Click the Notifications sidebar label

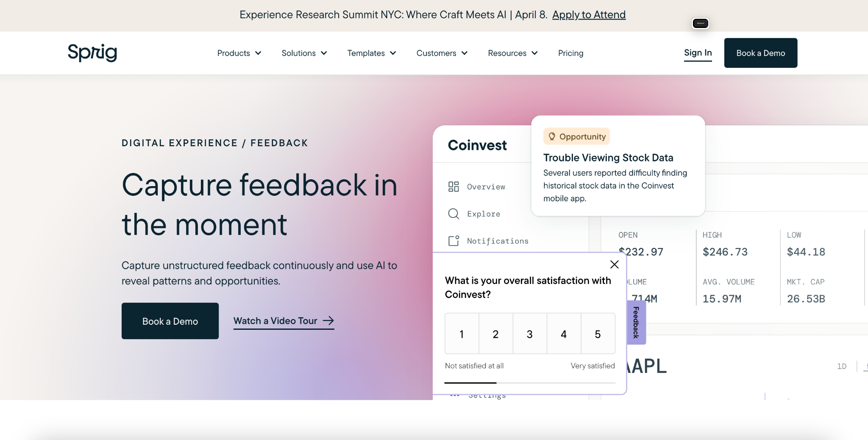click(498, 241)
